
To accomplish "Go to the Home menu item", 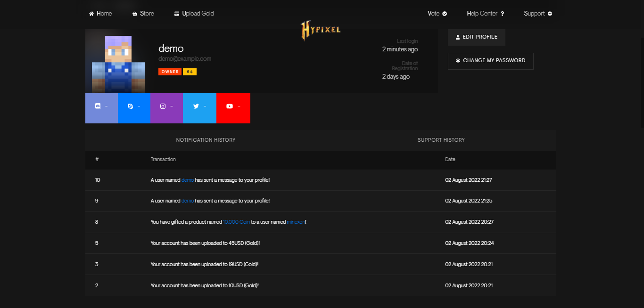I will pos(100,14).
